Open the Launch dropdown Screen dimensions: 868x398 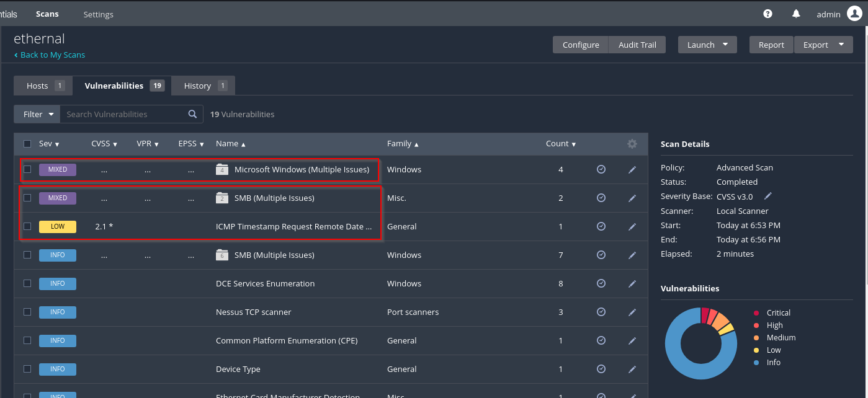tap(707, 45)
